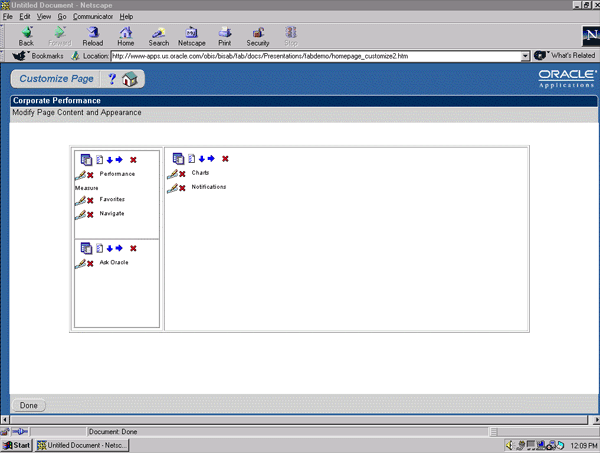
Task: Click the document icon in Performance Measure panel
Action: pos(99,160)
